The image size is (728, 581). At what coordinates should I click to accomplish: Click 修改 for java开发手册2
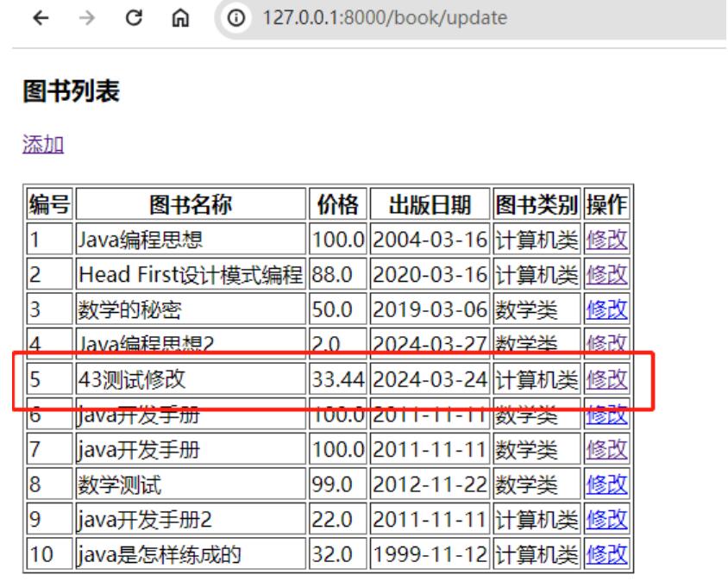pos(606,519)
